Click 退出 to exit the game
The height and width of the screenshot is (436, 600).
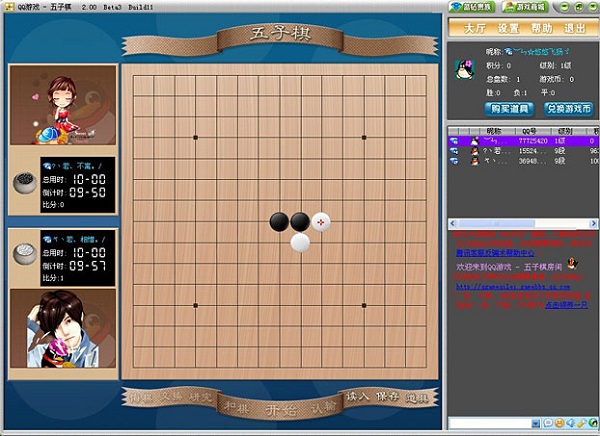coord(575,29)
